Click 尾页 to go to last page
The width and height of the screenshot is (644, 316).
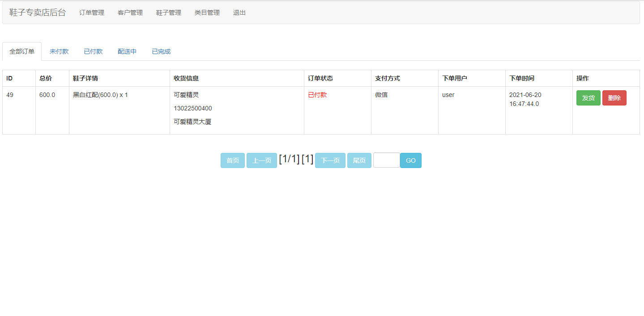click(359, 160)
